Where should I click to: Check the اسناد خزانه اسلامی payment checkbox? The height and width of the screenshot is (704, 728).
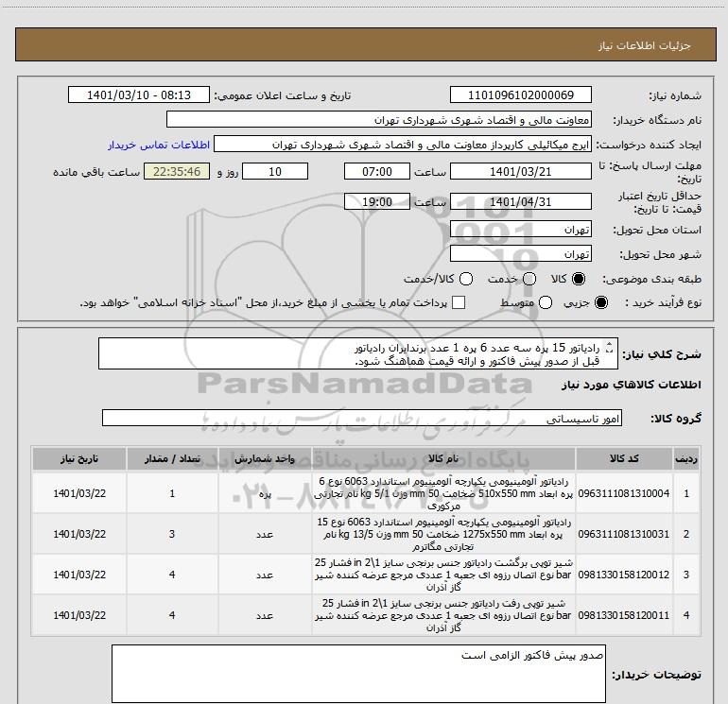pyautogui.click(x=459, y=302)
